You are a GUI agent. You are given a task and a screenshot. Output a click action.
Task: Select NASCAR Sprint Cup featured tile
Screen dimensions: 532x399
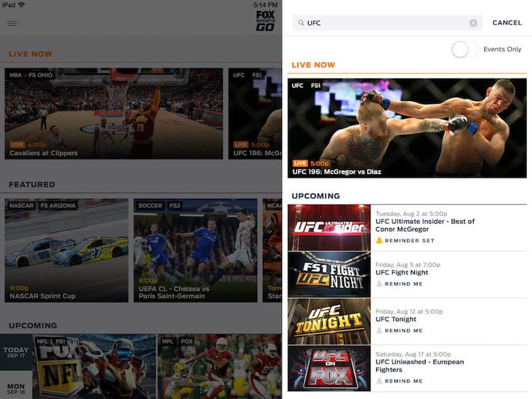66,250
